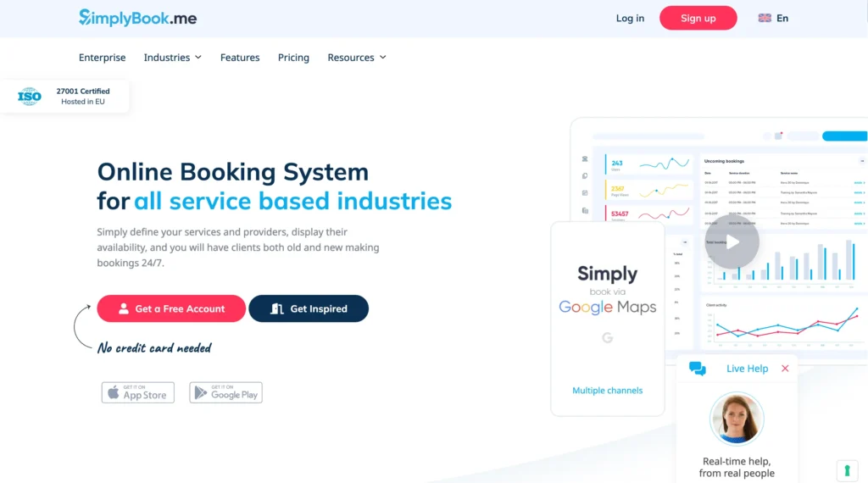
Task: Open the Multiple channels link
Action: (607, 391)
